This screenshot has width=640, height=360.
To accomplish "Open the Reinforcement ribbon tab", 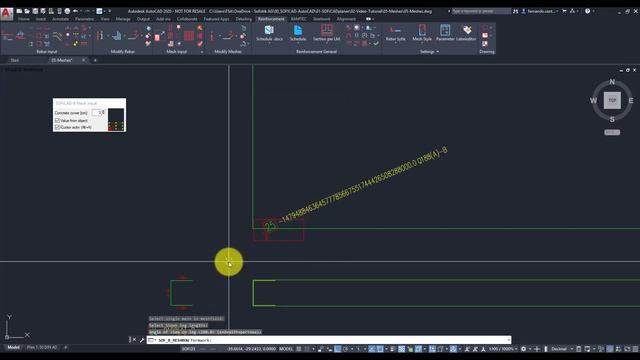I will point(271,19).
